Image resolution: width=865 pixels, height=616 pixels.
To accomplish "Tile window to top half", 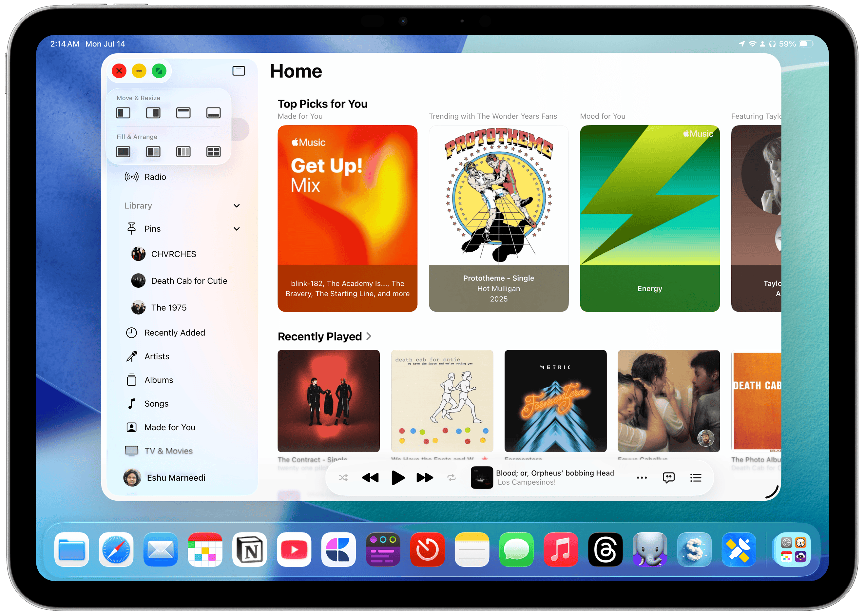I will pyautogui.click(x=183, y=113).
